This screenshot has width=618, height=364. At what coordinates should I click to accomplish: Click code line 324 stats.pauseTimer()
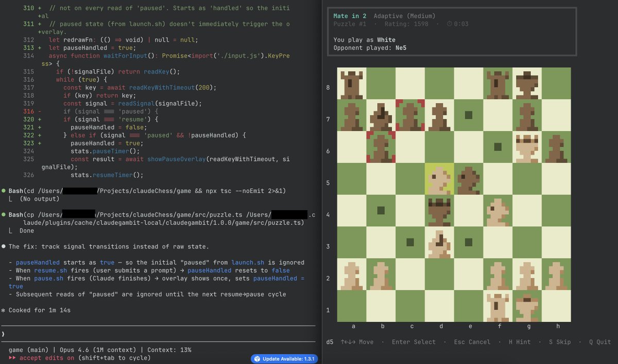pos(81,151)
